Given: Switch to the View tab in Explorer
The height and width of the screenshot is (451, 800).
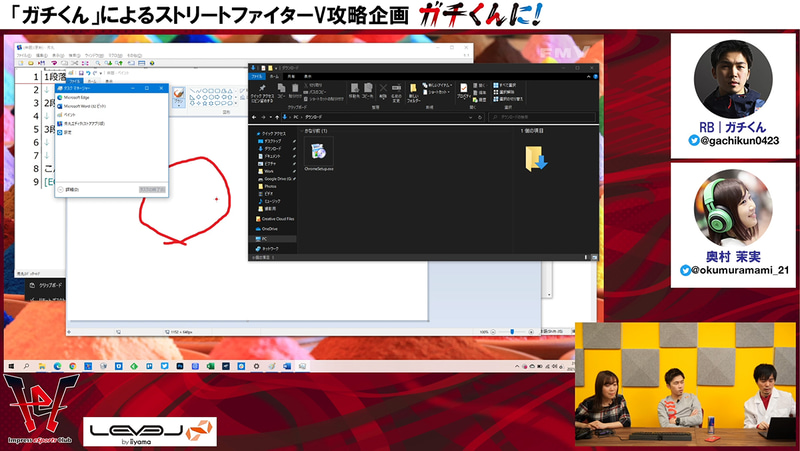Looking at the screenshot, I should [x=308, y=77].
